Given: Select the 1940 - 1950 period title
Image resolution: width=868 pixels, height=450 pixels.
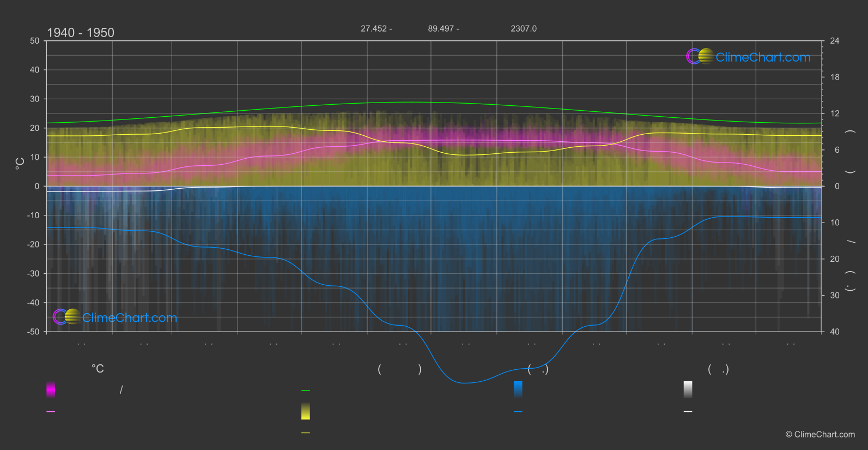Looking at the screenshot, I should [x=81, y=33].
